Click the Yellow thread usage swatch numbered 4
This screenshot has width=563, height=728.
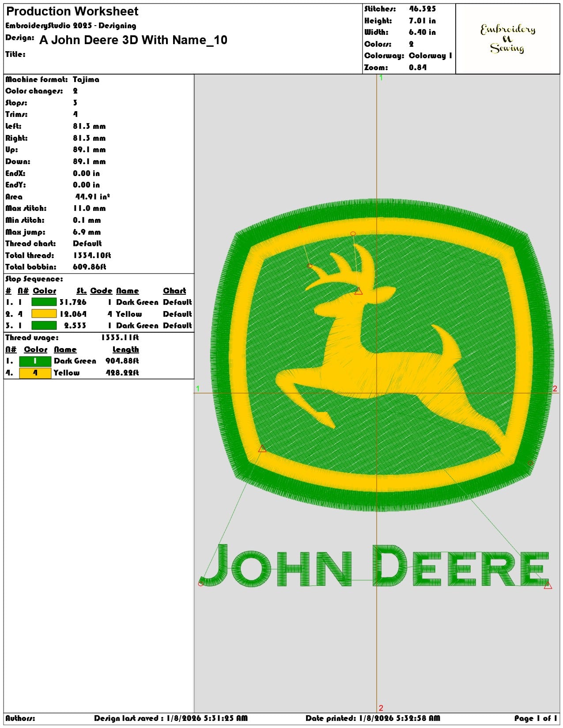point(35,373)
